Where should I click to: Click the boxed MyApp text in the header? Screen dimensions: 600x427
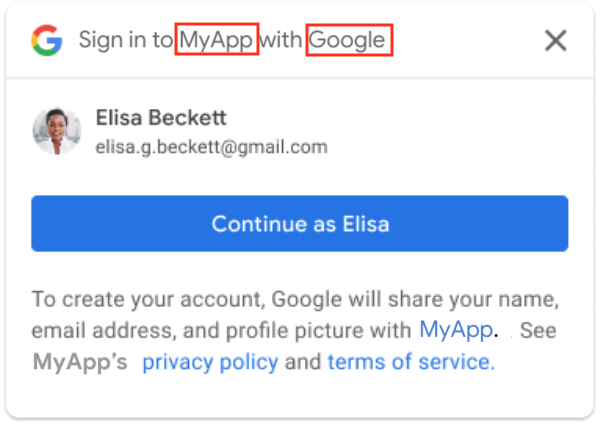[x=217, y=41]
